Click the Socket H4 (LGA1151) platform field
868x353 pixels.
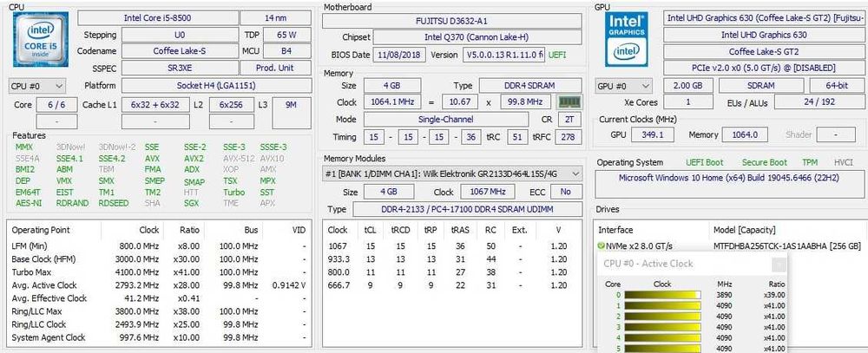[x=216, y=86]
